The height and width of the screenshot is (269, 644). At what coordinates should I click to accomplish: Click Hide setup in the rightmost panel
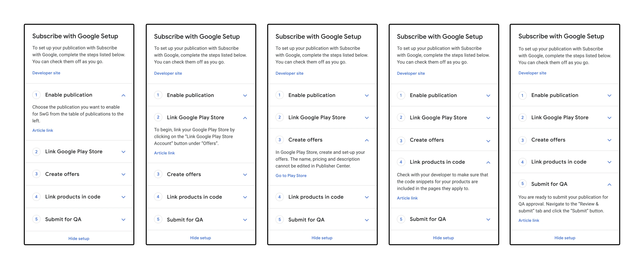click(564, 238)
